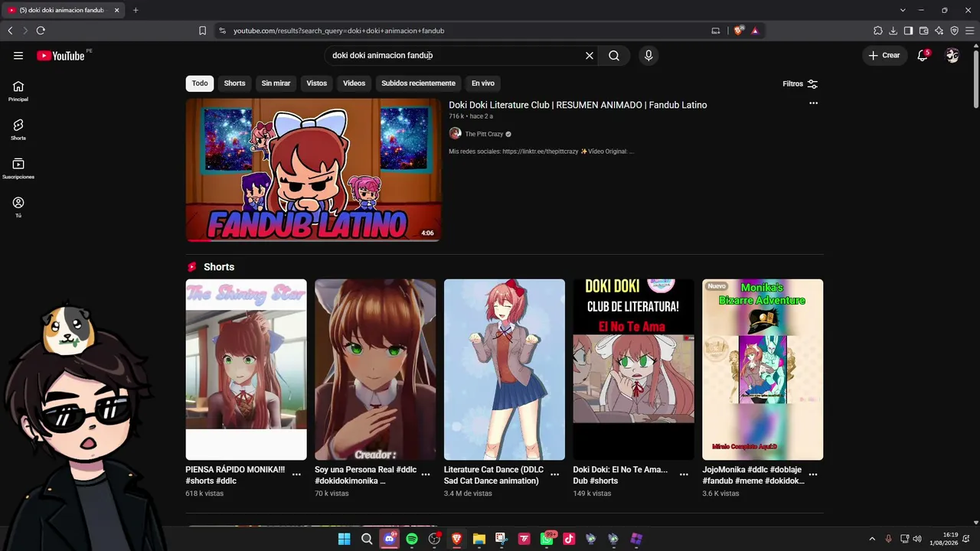Open options for Soy una Persona Real short
Screen dimensions: 980x551
point(426,474)
